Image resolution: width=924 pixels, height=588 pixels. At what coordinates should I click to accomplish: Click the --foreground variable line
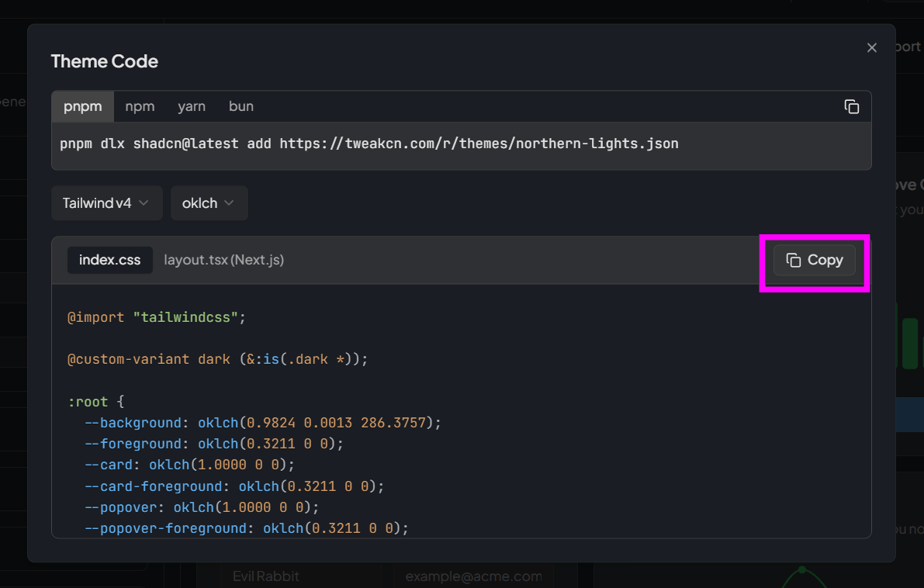tap(213, 444)
